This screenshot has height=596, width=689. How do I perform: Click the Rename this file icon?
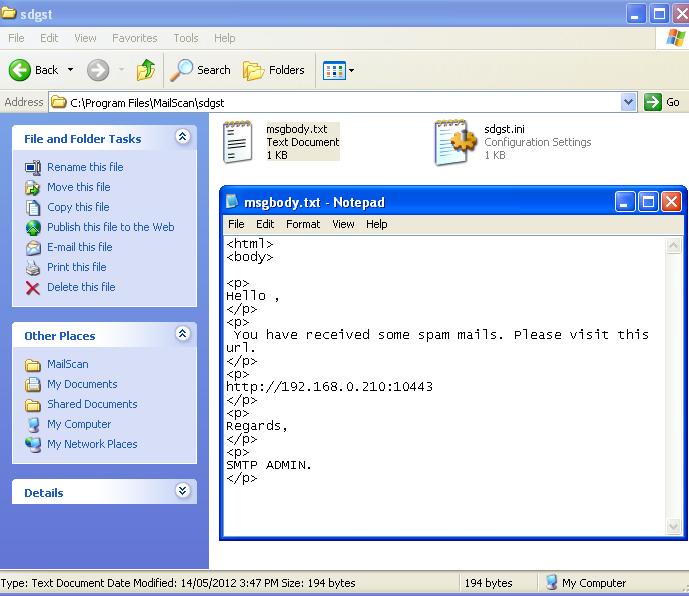point(33,167)
